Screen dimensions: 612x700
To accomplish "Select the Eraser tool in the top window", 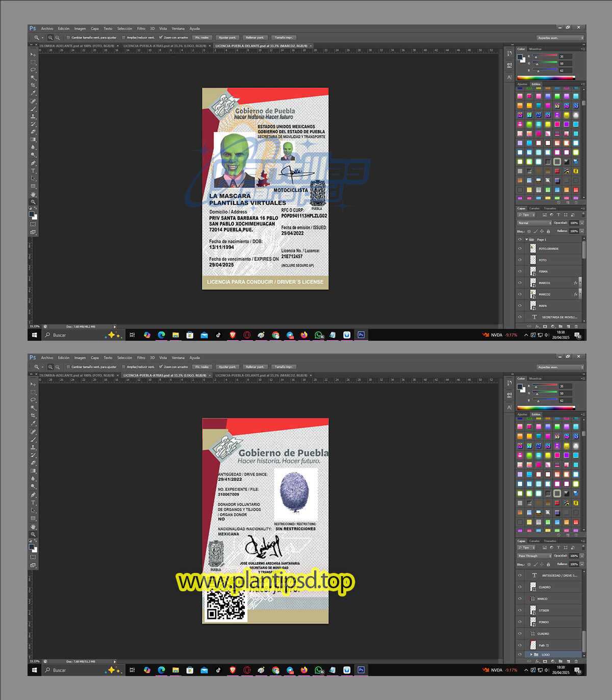I will [33, 132].
